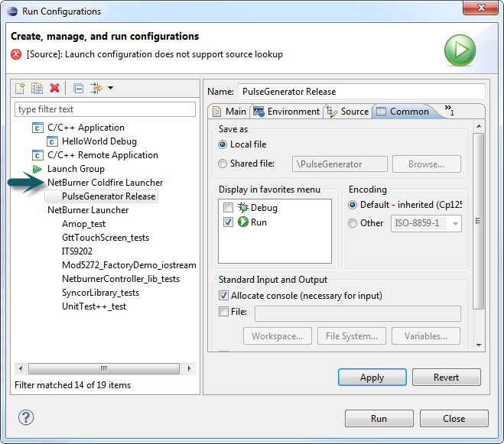Click the Revert button
Viewport: 504px width, 444px height.
[446, 378]
